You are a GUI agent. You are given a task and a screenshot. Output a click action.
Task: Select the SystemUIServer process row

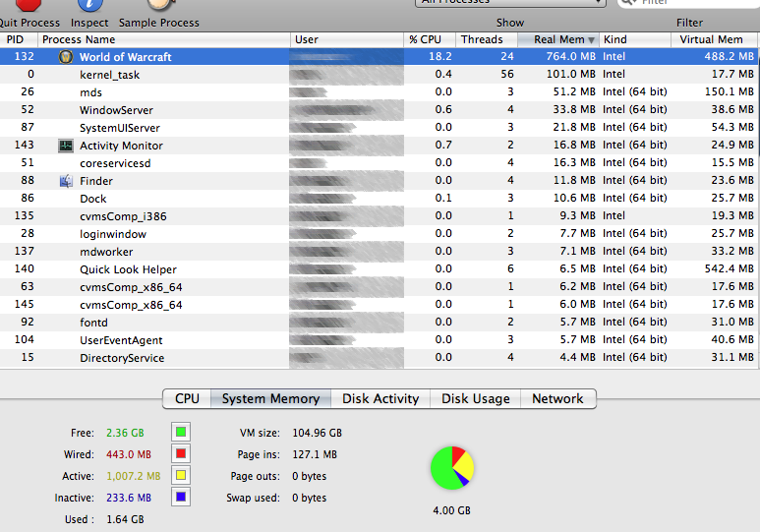380,128
